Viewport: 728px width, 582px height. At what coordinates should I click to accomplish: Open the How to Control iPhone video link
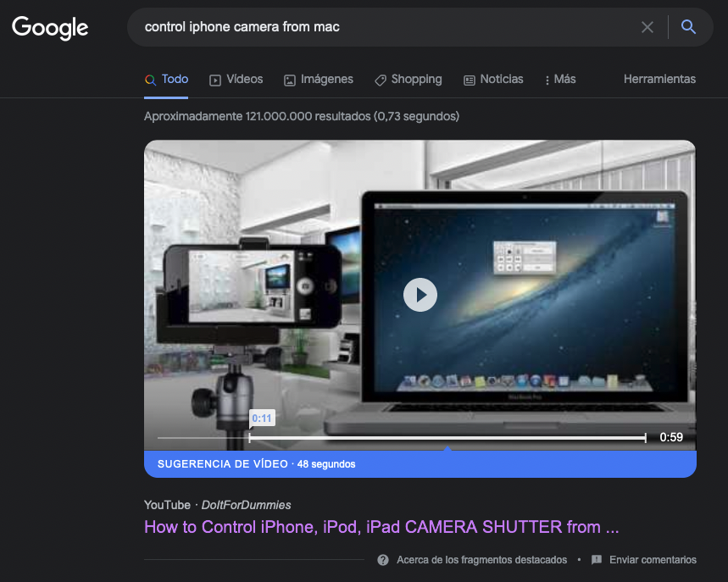tap(381, 527)
